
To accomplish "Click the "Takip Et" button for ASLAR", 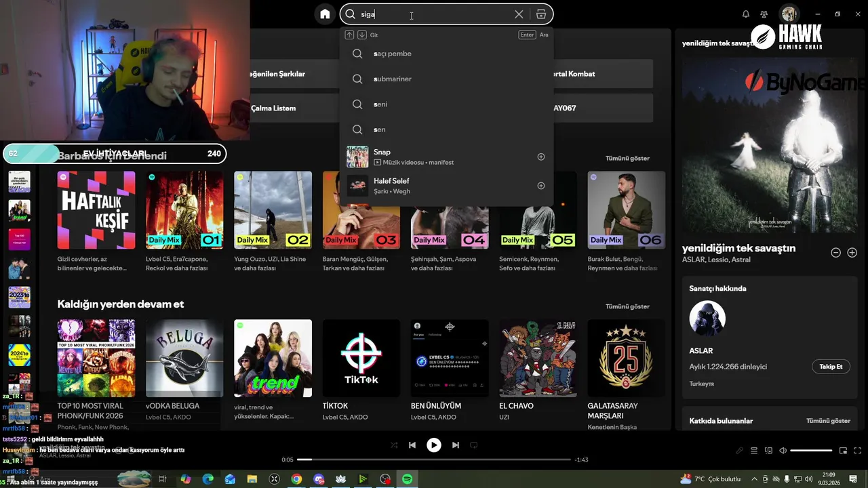I will click(x=831, y=367).
